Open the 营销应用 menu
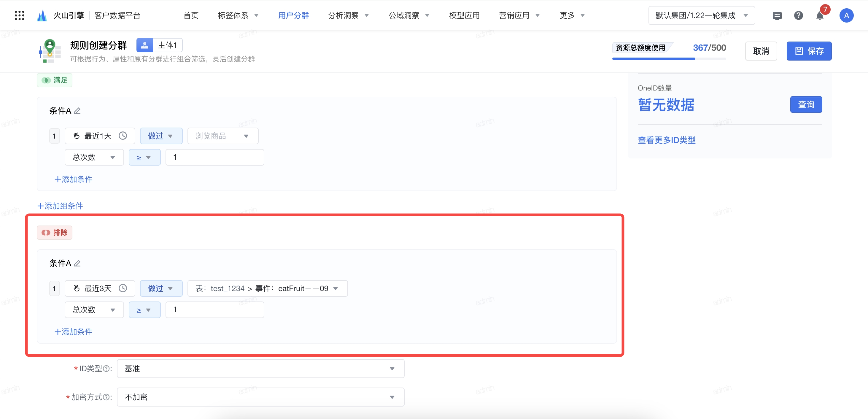Screen dimensions: 868x419 [x=519, y=15]
